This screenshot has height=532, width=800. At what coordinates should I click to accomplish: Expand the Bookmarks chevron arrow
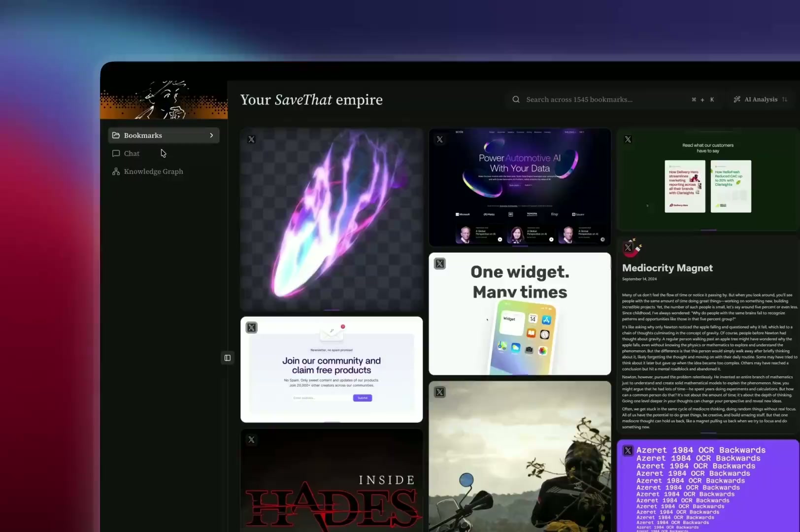(212, 135)
